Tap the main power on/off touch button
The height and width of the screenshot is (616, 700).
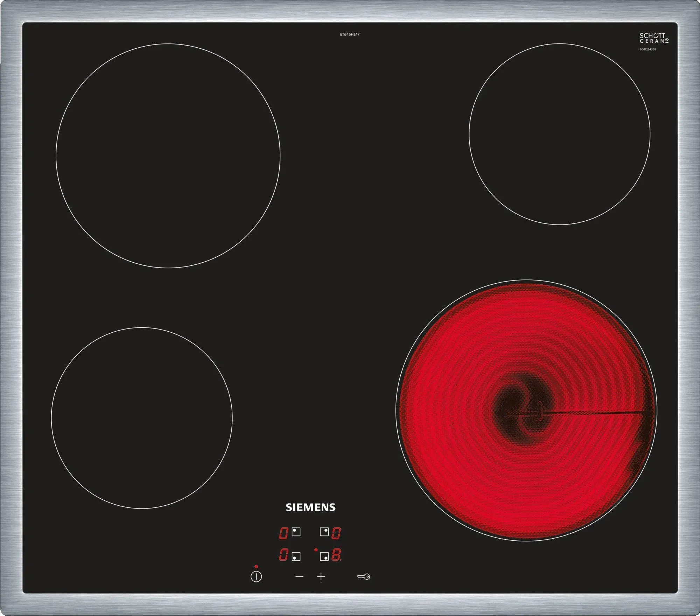point(256,576)
